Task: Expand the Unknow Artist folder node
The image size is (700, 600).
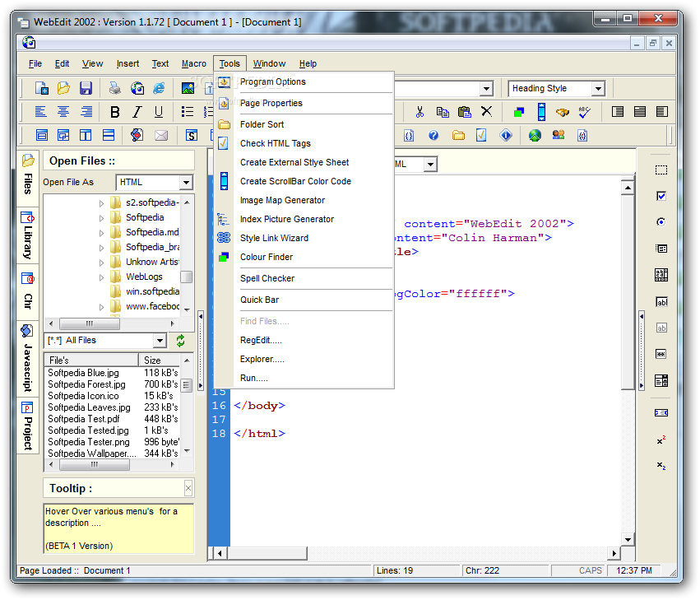Action: pos(101,263)
